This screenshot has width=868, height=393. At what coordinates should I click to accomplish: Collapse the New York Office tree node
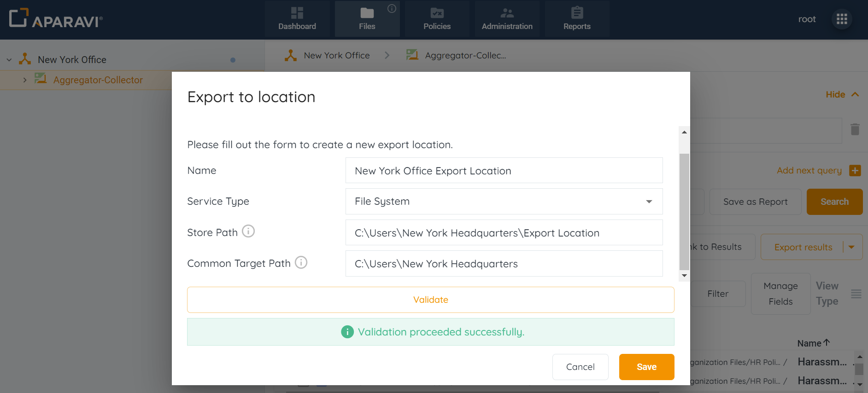coord(9,60)
